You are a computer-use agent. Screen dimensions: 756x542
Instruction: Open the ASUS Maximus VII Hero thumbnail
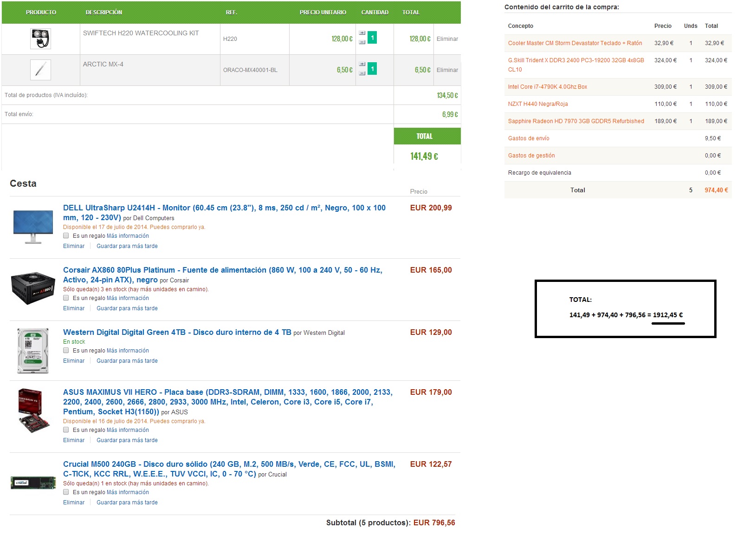pyautogui.click(x=34, y=411)
